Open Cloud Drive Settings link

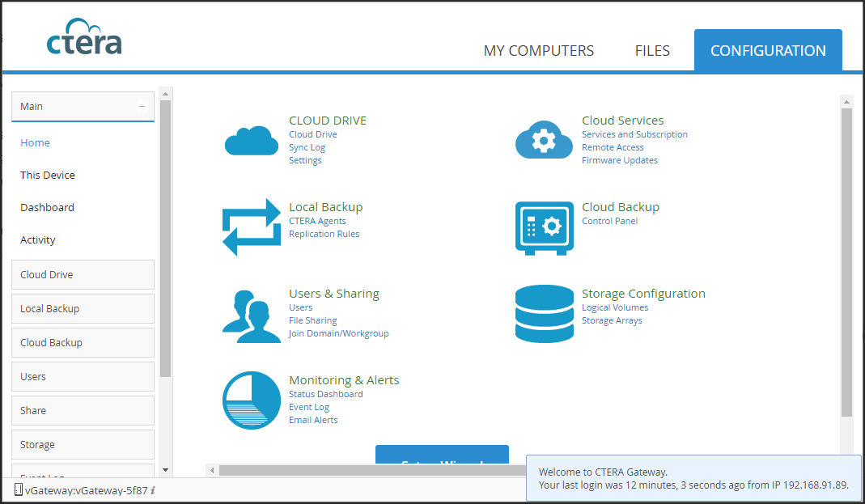305,160
